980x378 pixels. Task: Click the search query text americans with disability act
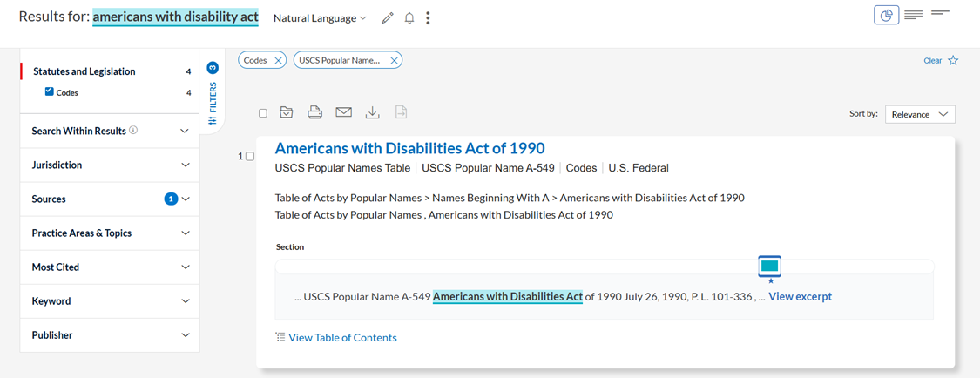tap(176, 17)
